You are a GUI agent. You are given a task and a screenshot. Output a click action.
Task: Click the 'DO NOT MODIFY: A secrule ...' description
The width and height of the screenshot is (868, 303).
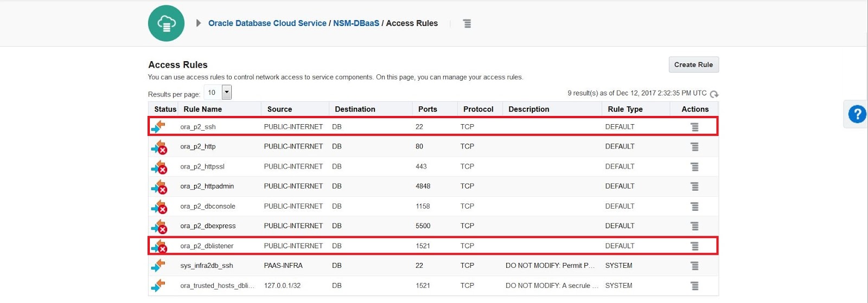(x=552, y=285)
